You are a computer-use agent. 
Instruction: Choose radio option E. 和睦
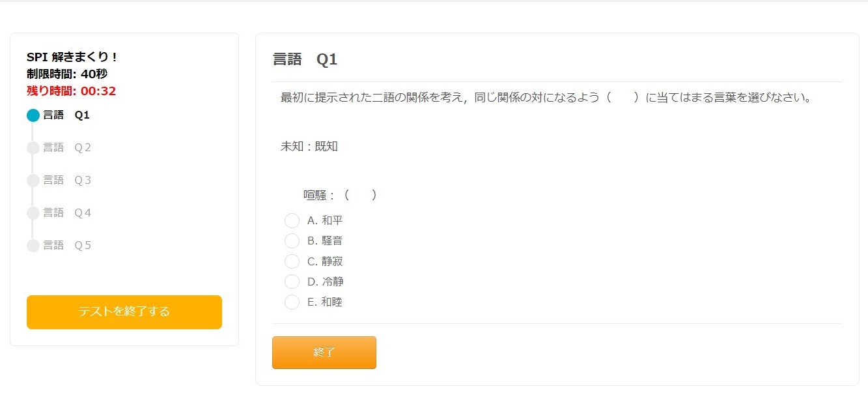coord(292,302)
